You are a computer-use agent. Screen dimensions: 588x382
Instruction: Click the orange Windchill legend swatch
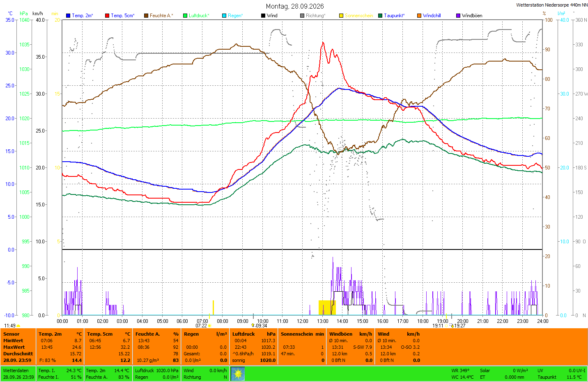(x=419, y=16)
